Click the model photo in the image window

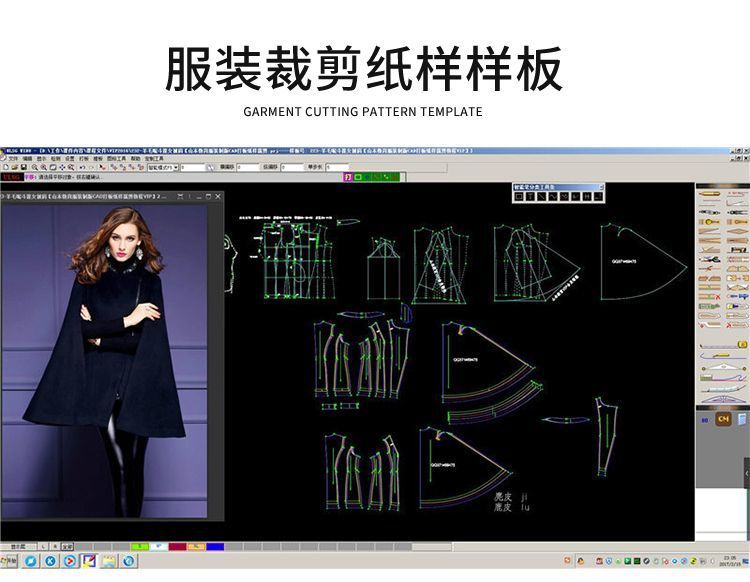coord(104,361)
